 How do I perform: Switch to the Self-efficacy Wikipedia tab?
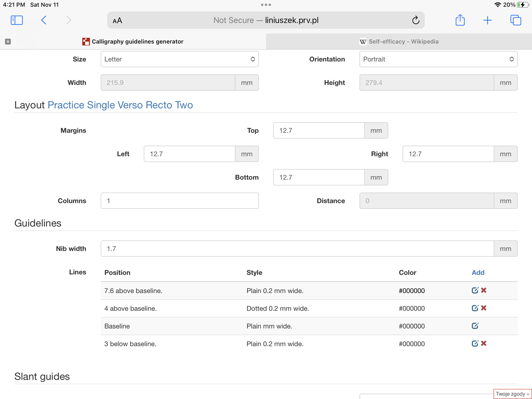point(399,42)
